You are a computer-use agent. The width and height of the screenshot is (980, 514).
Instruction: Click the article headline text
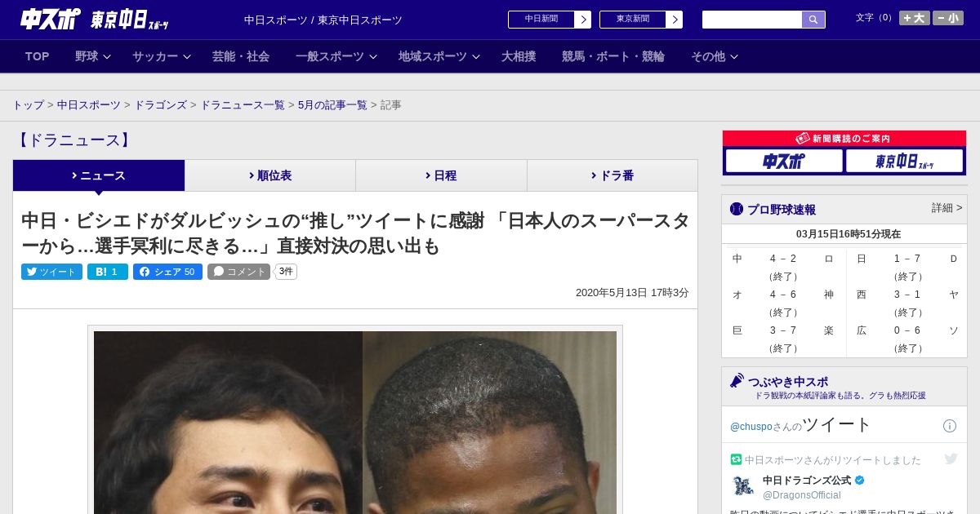click(x=355, y=233)
